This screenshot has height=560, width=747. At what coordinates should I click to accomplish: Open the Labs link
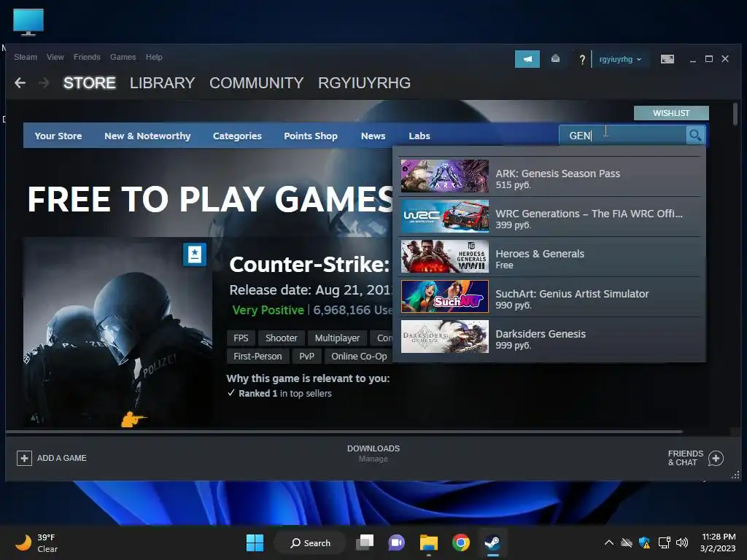pyautogui.click(x=419, y=136)
